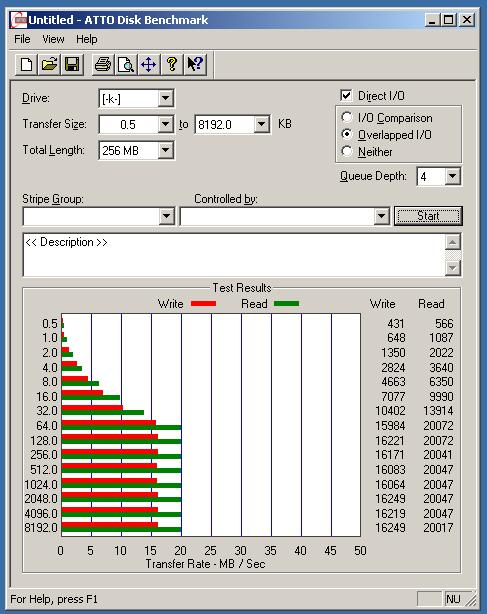Open the File menu
The width and height of the screenshot is (487, 614).
click(22, 39)
